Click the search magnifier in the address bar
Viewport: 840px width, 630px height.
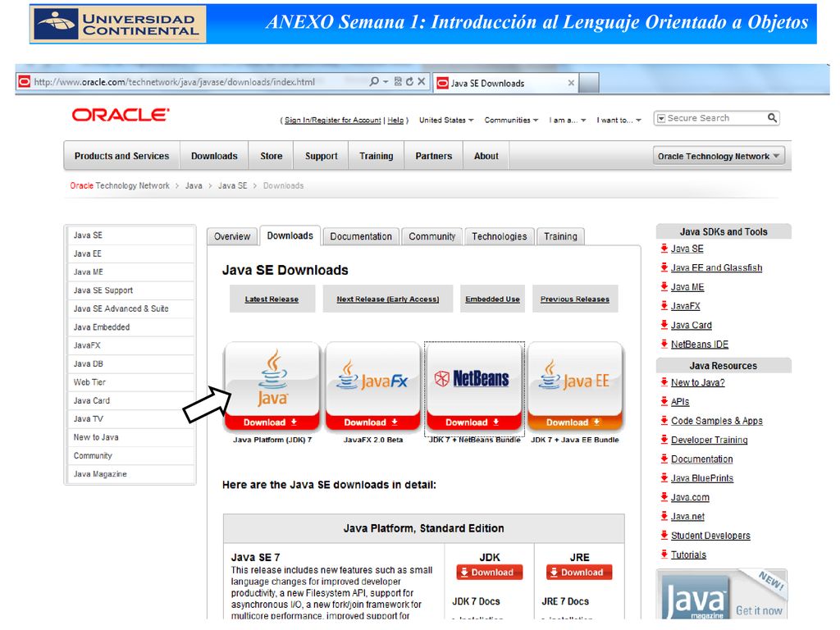click(374, 81)
